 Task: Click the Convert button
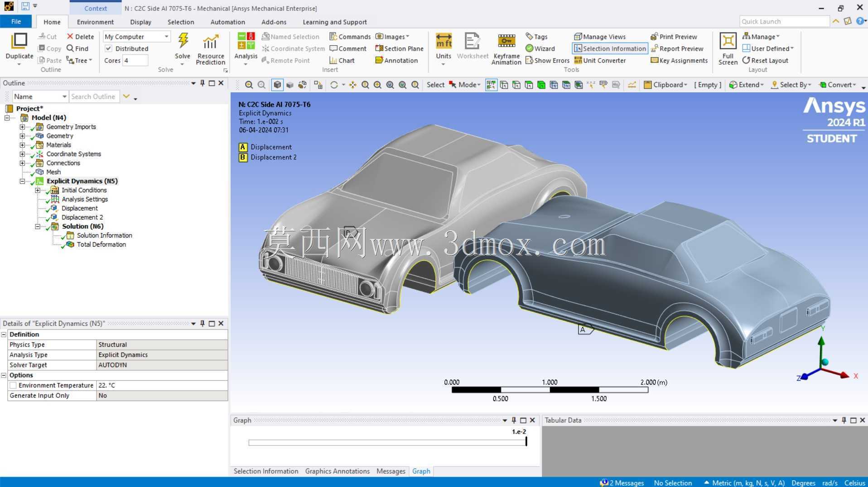(x=837, y=85)
